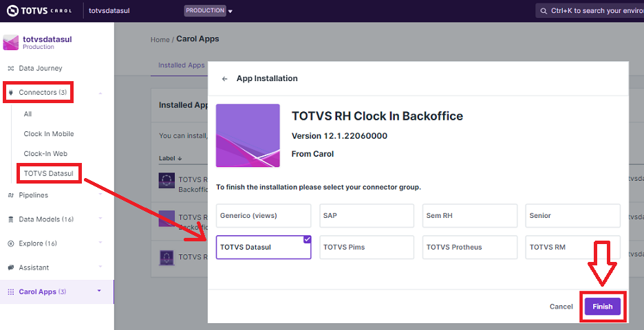Click the Pipelines icon
644x330 pixels.
pos(11,195)
